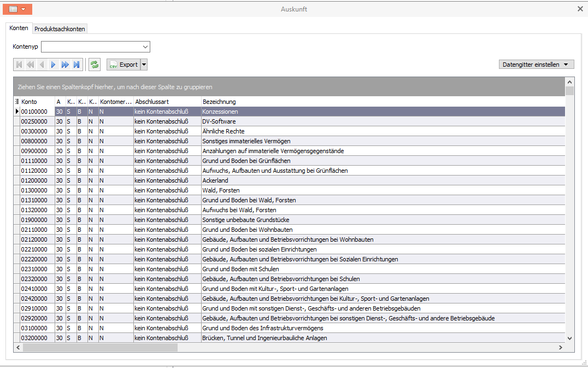This screenshot has width=588, height=368.
Task: Click account number 01310000
Action: (34, 200)
